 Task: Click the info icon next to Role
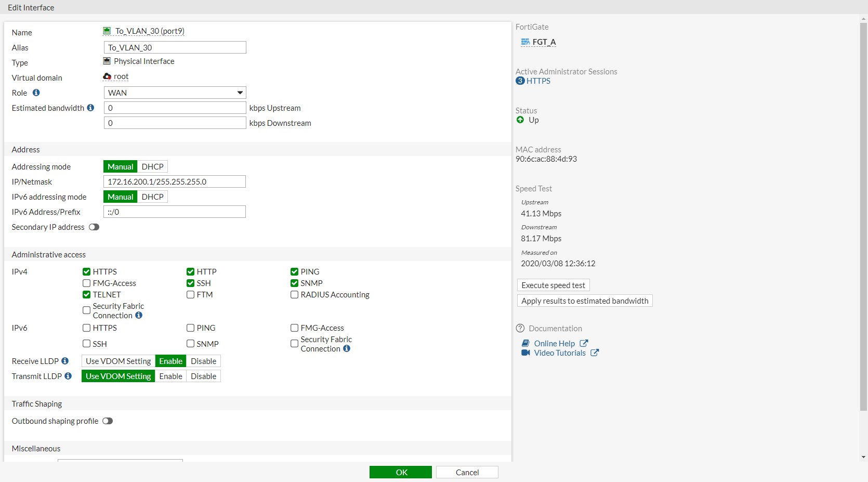pos(36,93)
